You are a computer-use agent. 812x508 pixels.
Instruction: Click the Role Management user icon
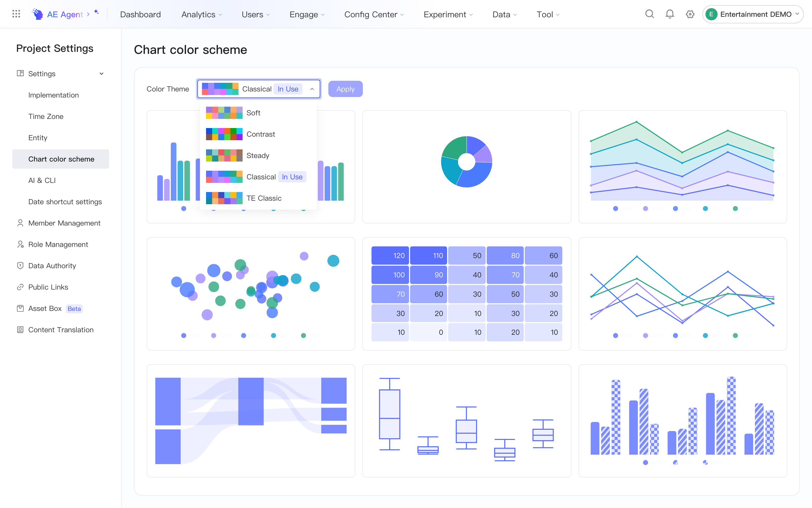pyautogui.click(x=20, y=244)
